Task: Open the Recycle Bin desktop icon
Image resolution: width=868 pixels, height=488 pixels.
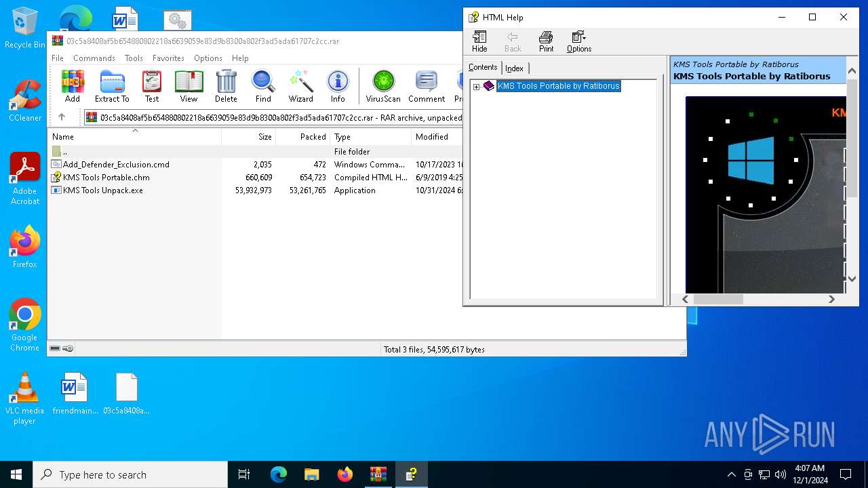Action: click(x=24, y=28)
